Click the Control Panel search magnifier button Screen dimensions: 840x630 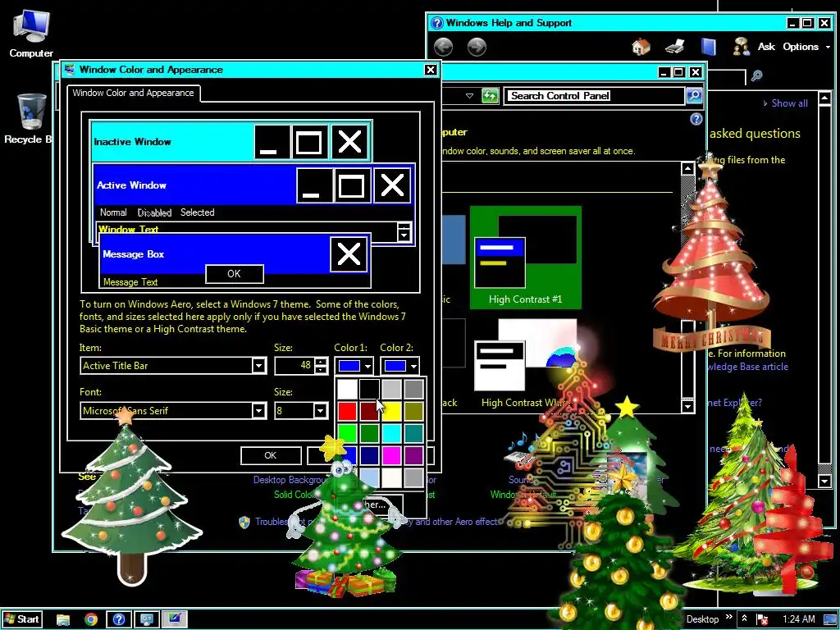coord(694,96)
